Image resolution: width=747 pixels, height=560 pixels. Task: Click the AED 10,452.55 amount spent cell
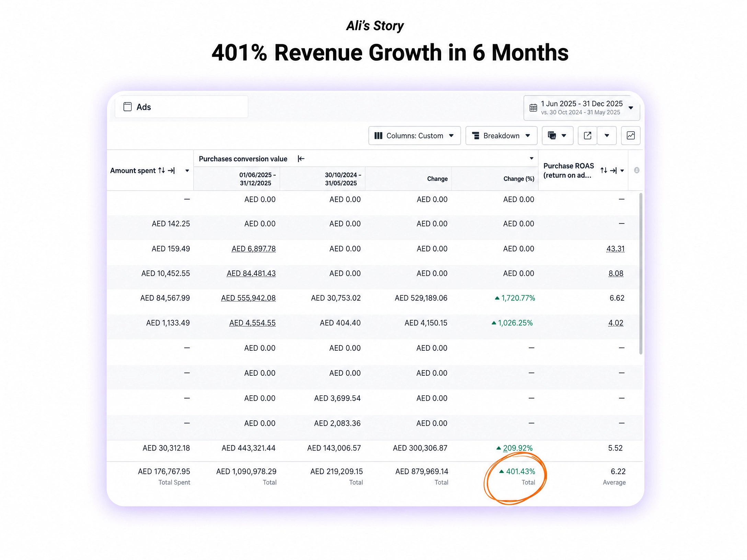pyautogui.click(x=165, y=273)
